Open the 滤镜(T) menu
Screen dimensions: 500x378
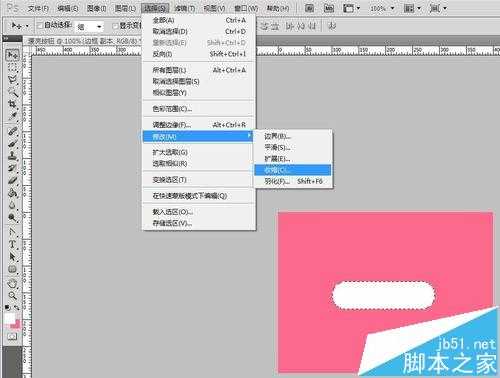point(184,8)
